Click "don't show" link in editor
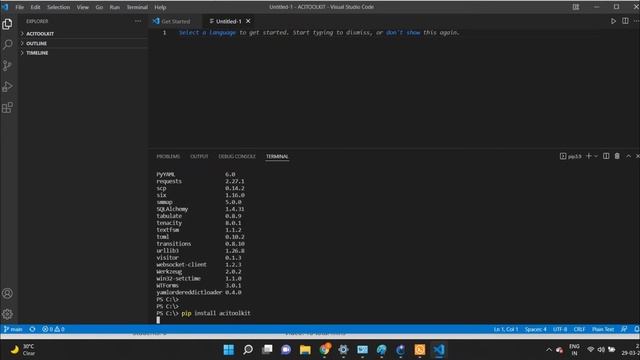This screenshot has width=640, height=360. [x=403, y=33]
